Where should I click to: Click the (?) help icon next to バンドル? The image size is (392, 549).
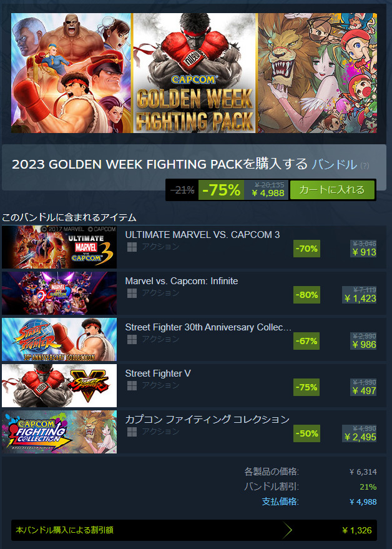[x=365, y=166]
